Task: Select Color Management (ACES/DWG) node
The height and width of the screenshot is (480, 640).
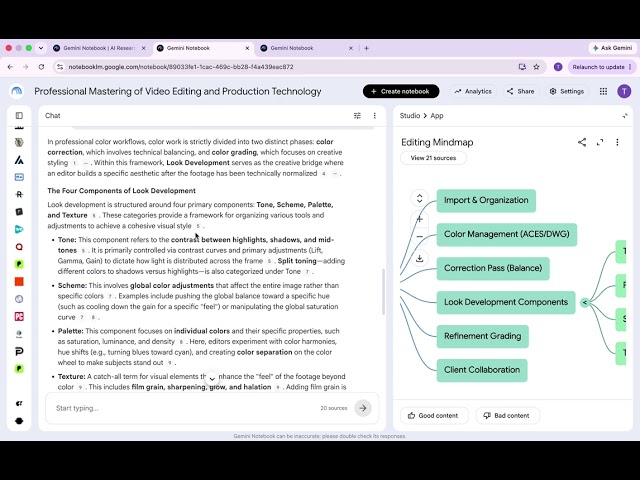Action: tap(507, 234)
